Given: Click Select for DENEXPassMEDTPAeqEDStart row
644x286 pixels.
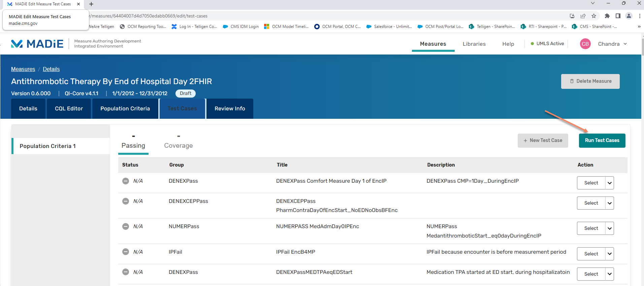Looking at the screenshot, I should (x=591, y=274).
